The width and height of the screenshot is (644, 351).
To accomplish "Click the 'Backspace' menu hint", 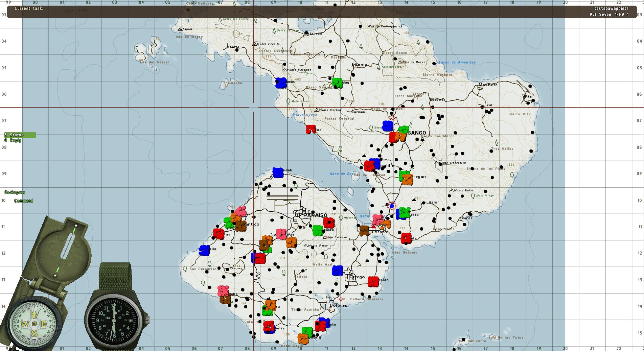I will coord(15,192).
